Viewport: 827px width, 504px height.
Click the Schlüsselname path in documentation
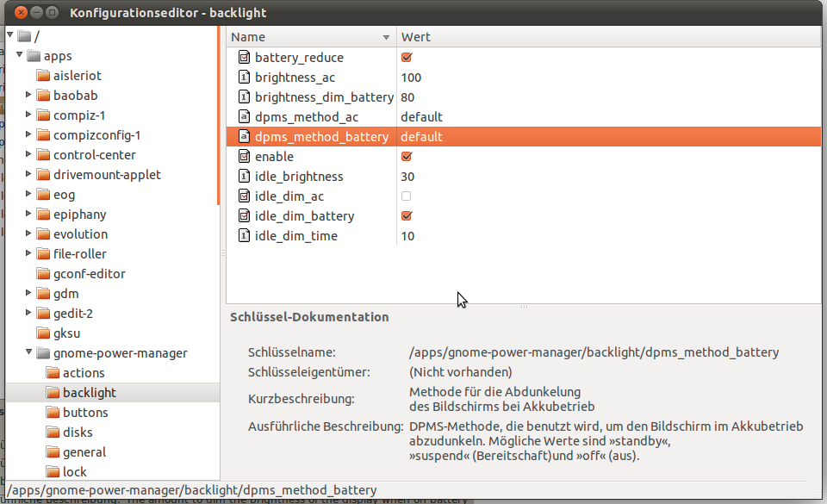coord(594,352)
